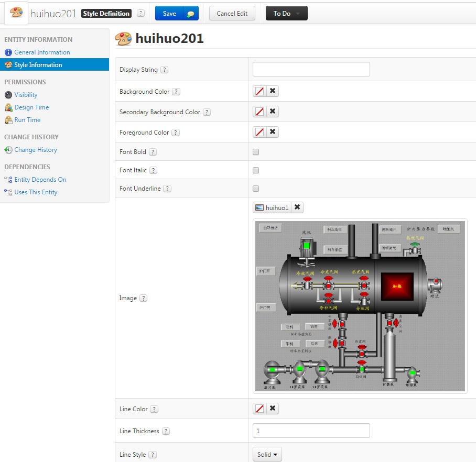Pick a Background Color swatch
Image resolution: width=476 pixels, height=462 pixels.
259,91
